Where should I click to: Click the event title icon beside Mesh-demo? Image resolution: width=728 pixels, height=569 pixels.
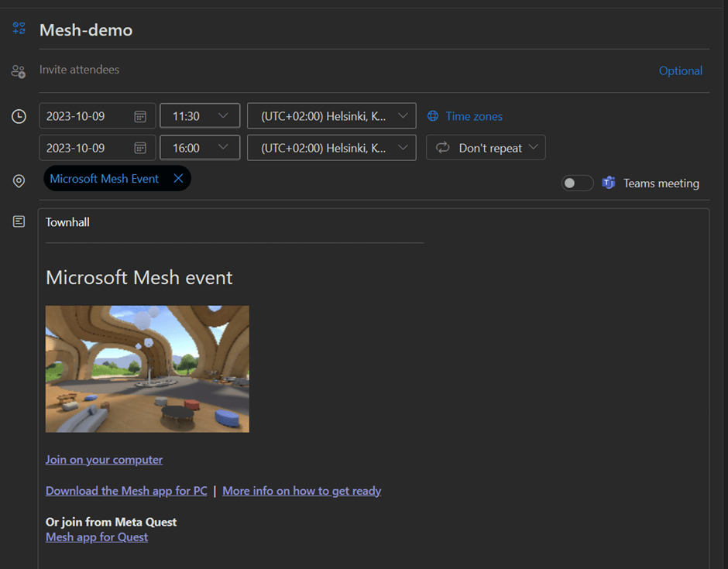click(19, 29)
